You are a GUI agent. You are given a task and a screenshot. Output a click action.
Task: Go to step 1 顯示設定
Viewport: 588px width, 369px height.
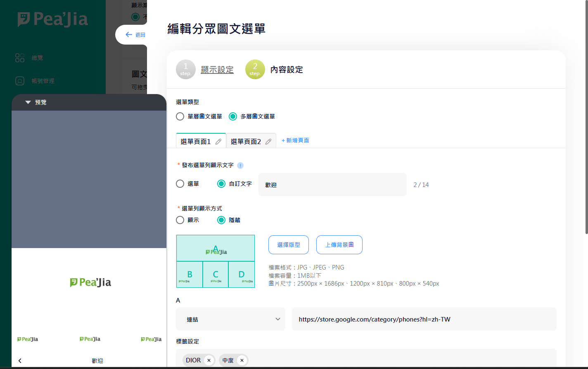point(217,70)
